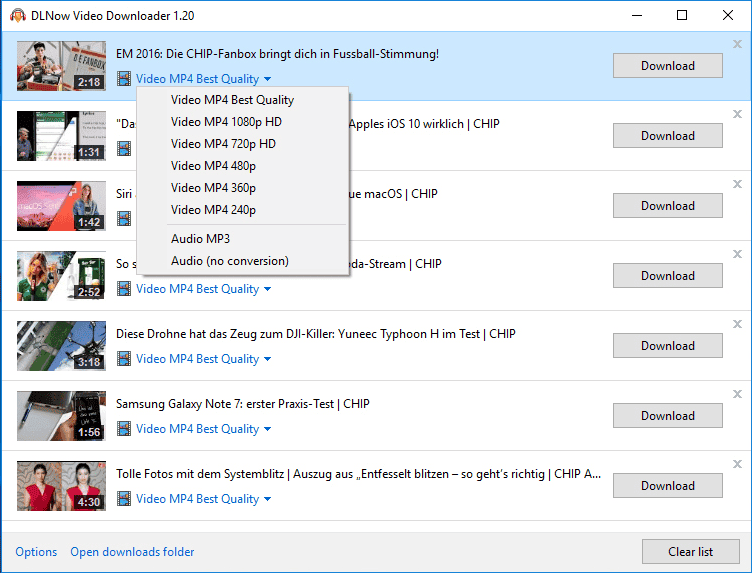
Task: Click the film icon for the Yuneec Typhoon drone video
Action: [x=124, y=359]
